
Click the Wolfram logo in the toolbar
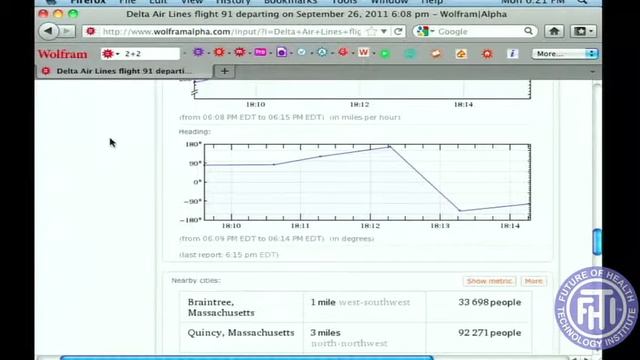pyautogui.click(x=62, y=54)
